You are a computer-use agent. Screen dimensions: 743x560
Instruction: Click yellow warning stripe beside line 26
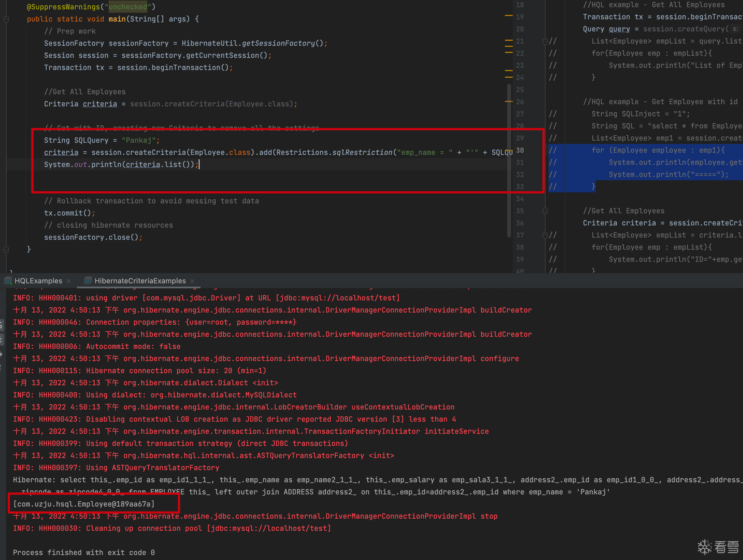[509, 101]
